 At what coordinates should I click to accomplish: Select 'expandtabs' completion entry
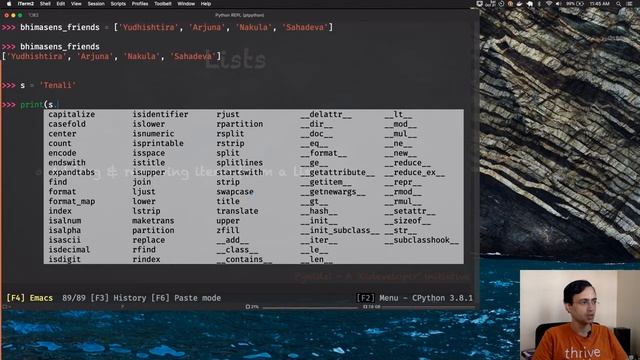[71, 172]
